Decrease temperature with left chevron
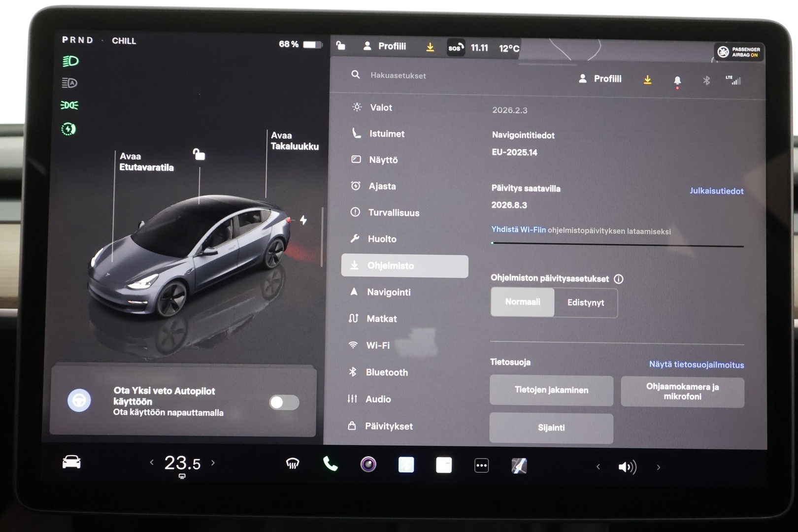Image resolution: width=798 pixels, height=532 pixels. pos(152,462)
